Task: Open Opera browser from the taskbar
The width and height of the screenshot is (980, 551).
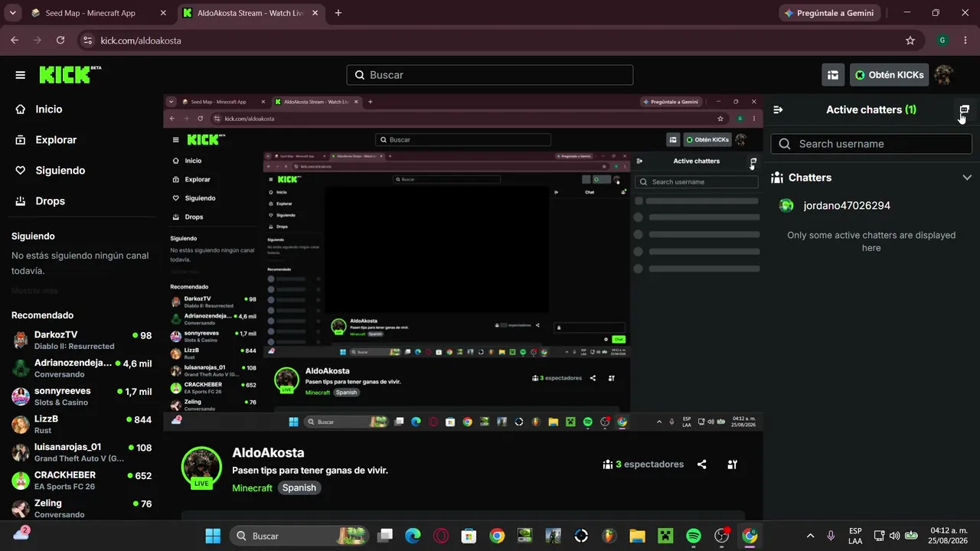Action: click(x=441, y=536)
